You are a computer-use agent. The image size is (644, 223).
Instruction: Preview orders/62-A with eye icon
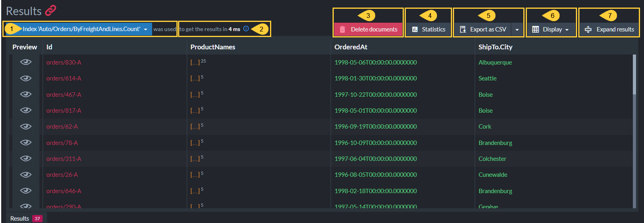tap(26, 126)
